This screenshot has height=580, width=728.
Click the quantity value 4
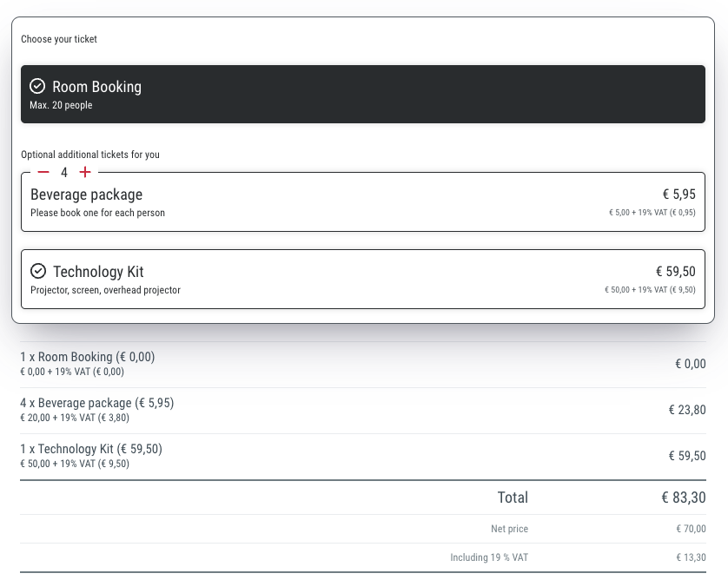[x=63, y=172]
